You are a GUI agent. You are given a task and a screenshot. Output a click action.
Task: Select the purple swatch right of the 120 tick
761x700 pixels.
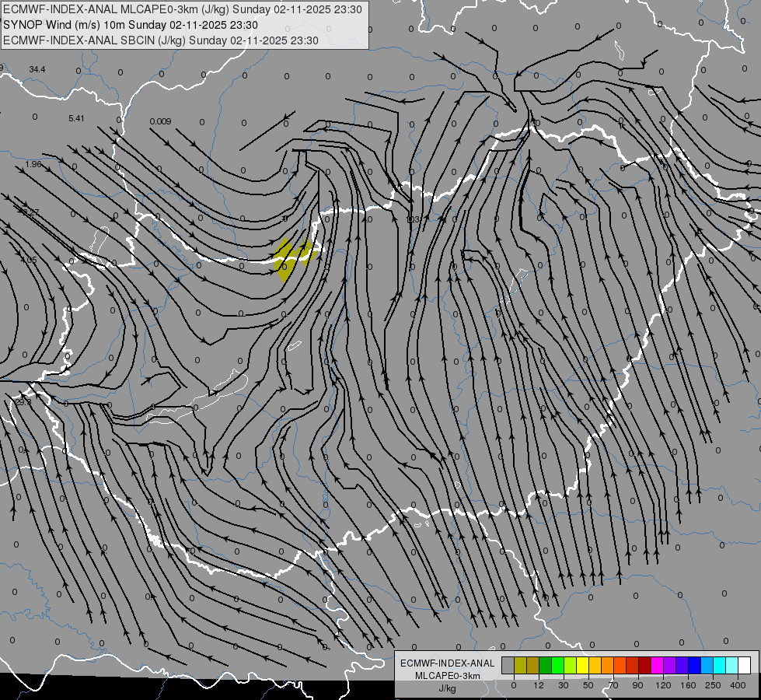click(670, 665)
